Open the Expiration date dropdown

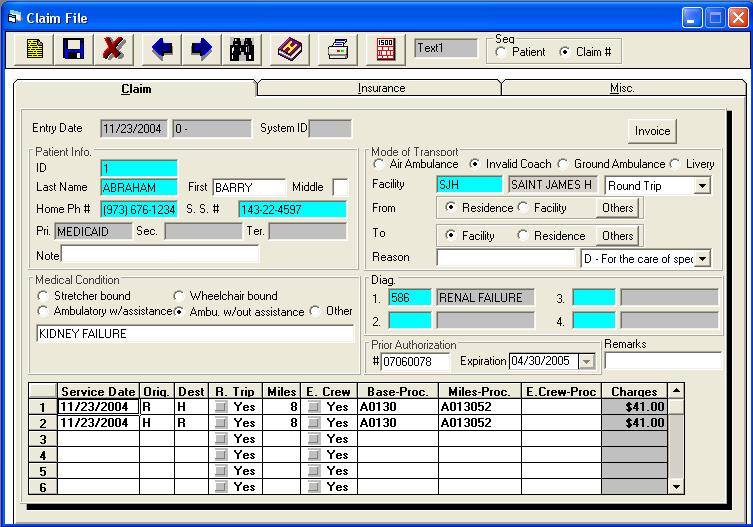(x=586, y=361)
